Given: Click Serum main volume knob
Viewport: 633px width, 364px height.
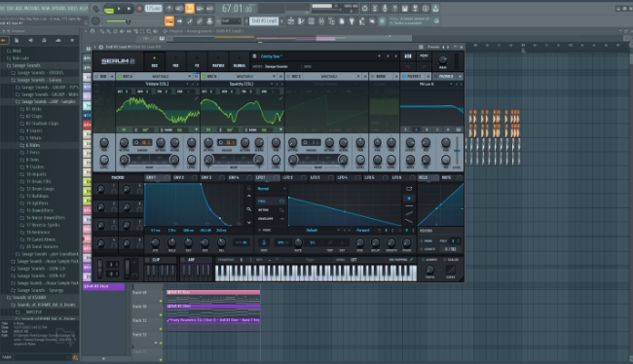Looking at the screenshot, I should 443,60.
